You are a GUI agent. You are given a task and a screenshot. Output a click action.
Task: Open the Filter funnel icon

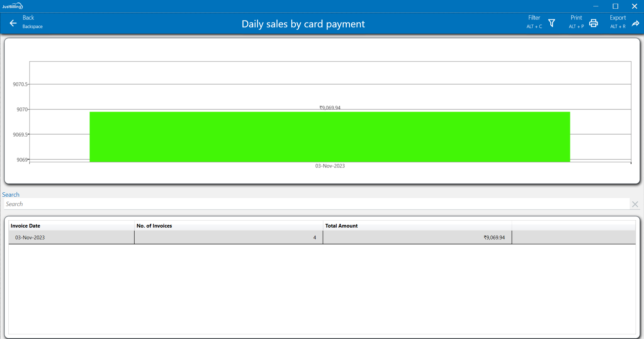coord(551,23)
